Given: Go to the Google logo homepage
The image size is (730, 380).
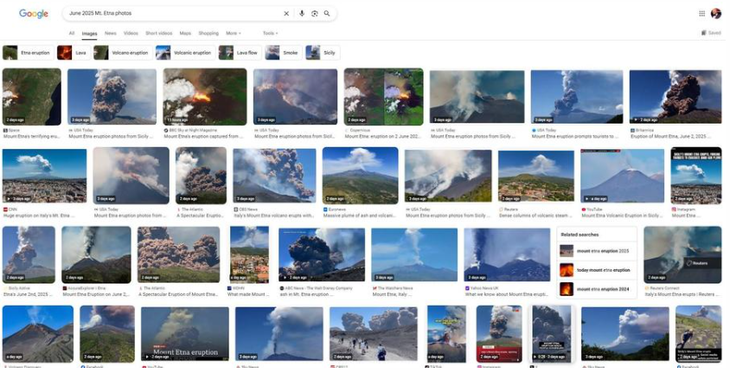Looking at the screenshot, I should 34,14.
